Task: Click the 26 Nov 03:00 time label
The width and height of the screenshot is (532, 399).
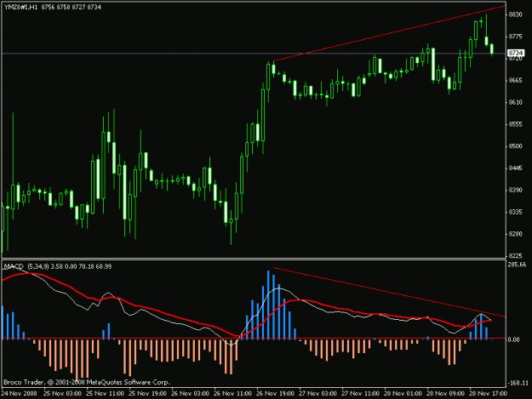Action: 190,394
